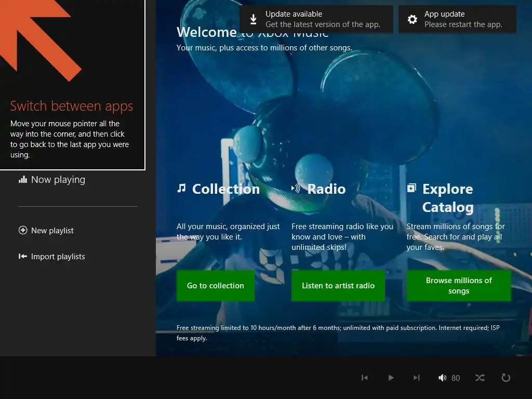
Task: Click the App update gear icon
Action: pyautogui.click(x=412, y=19)
